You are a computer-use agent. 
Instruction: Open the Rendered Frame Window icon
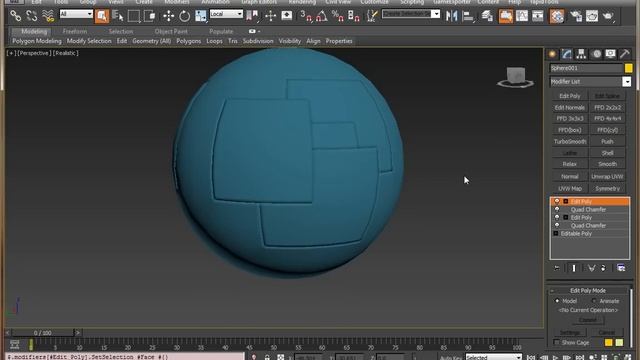coord(592,16)
